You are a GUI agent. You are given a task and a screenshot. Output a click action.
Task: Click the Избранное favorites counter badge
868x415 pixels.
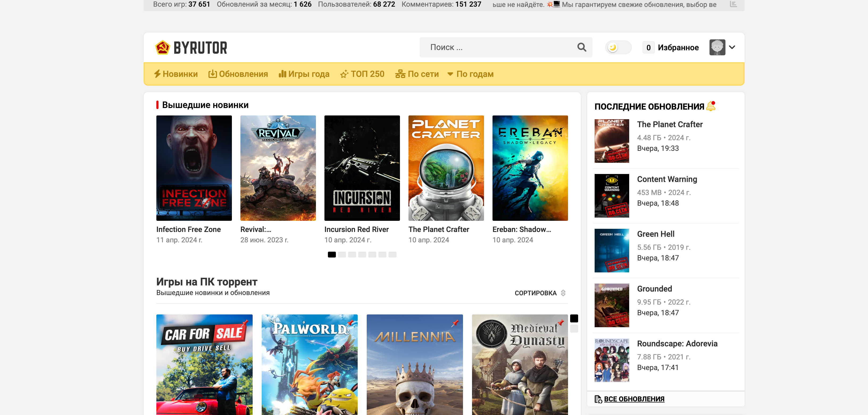648,48
